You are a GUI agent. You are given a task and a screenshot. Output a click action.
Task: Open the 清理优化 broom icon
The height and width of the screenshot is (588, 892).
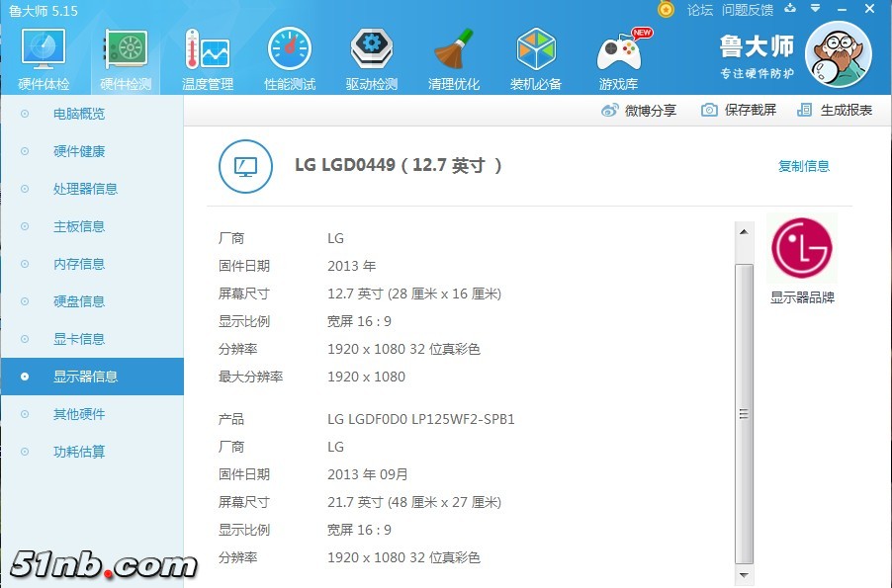[454, 50]
